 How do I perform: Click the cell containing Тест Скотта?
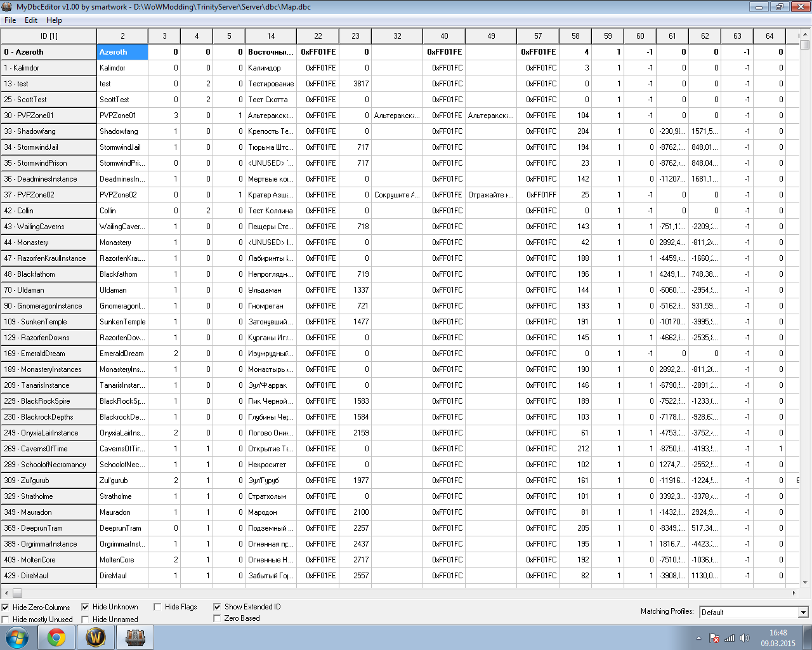(271, 100)
